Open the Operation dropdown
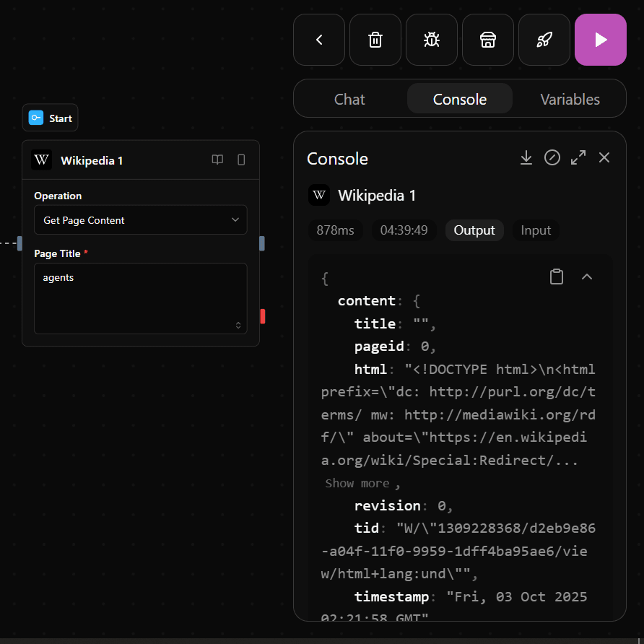The height and width of the screenshot is (644, 644). pyautogui.click(x=141, y=220)
